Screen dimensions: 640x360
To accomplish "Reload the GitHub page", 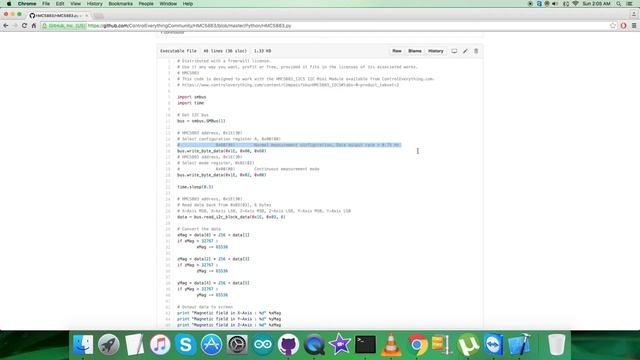I will [24, 25].
